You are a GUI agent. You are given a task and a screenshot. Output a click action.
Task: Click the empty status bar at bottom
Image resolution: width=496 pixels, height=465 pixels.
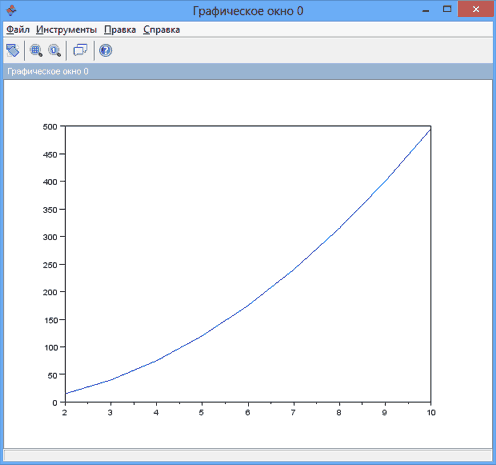click(x=248, y=455)
